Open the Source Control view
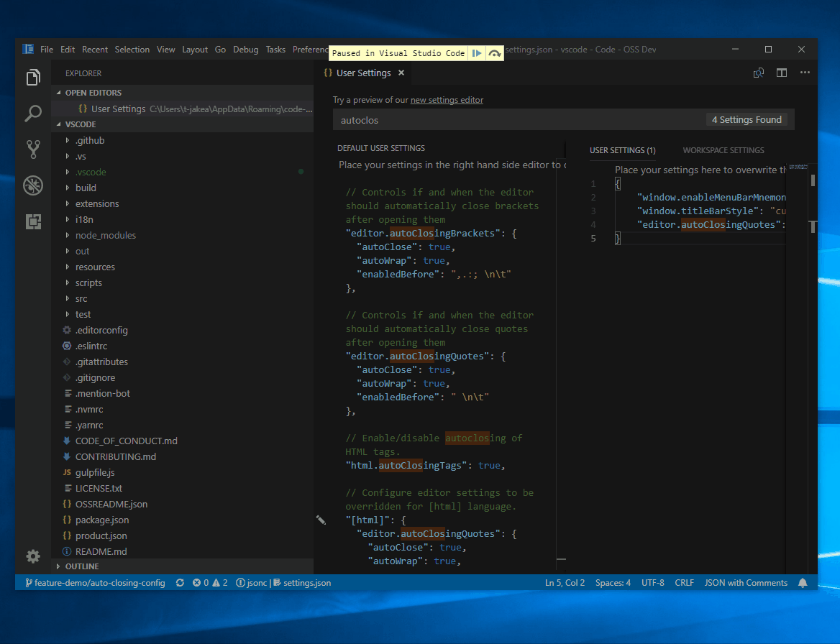840x644 pixels. (x=33, y=149)
